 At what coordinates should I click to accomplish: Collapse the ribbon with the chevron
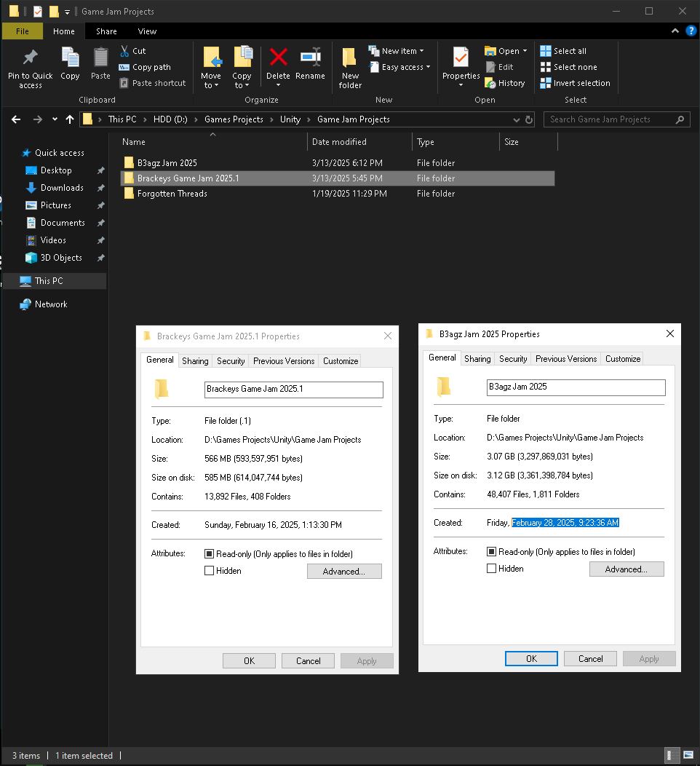[x=675, y=31]
